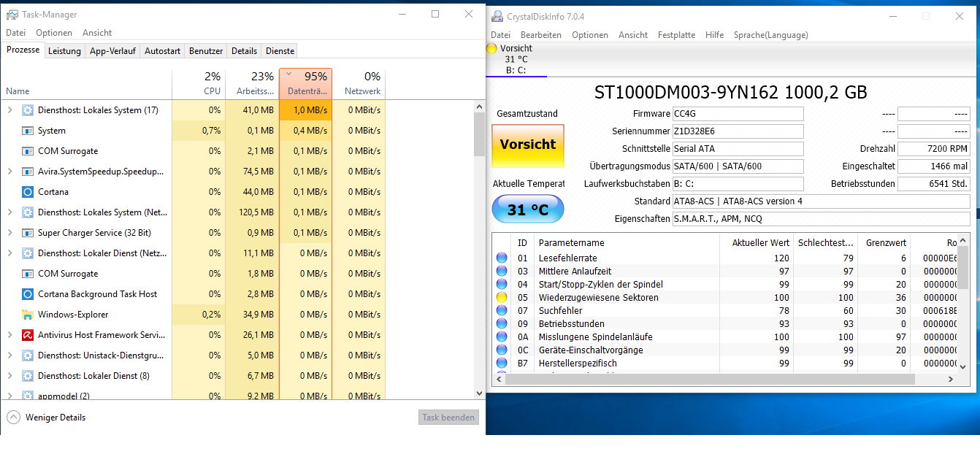The width and height of the screenshot is (980, 473).
Task: Click the blue status dot for Mittlere Anlaufzeit
Action: coord(502,271)
